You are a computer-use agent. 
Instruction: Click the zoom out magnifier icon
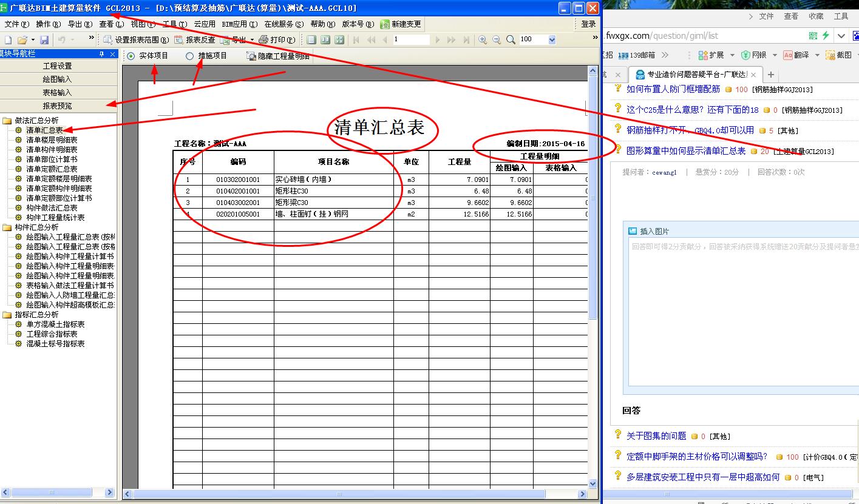click(497, 39)
